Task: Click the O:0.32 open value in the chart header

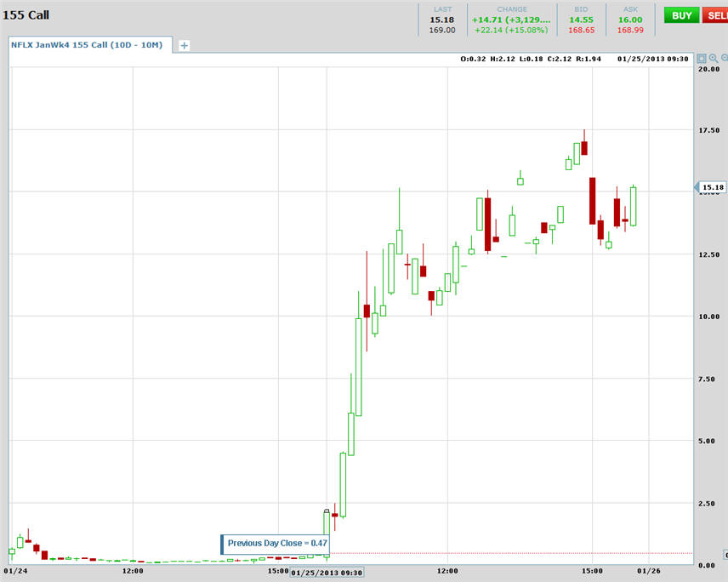Action: [473, 59]
